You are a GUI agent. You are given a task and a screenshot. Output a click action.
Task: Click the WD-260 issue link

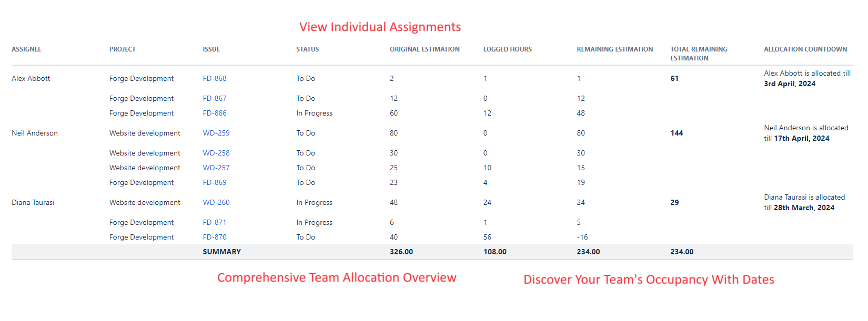(216, 202)
